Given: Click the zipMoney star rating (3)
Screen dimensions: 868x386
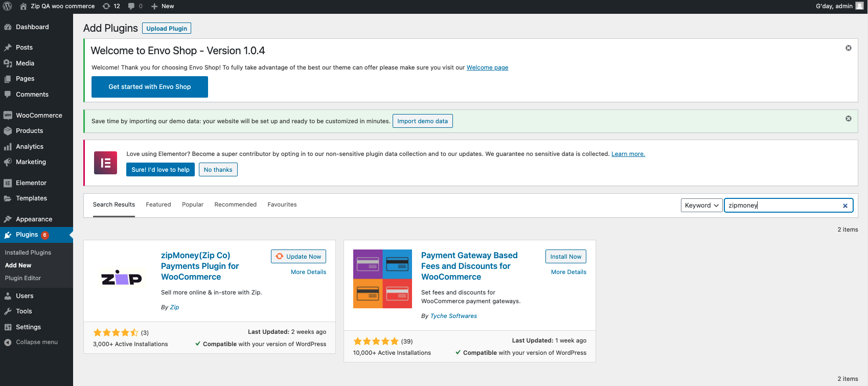Looking at the screenshot, I should coord(116,333).
